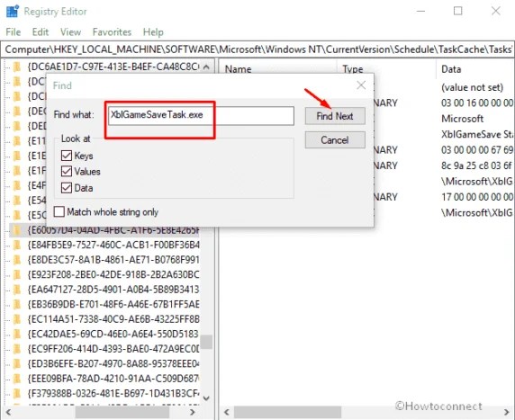Click the "03 00 16 00 00 00" data cell
The image size is (515, 420).
click(x=477, y=103)
